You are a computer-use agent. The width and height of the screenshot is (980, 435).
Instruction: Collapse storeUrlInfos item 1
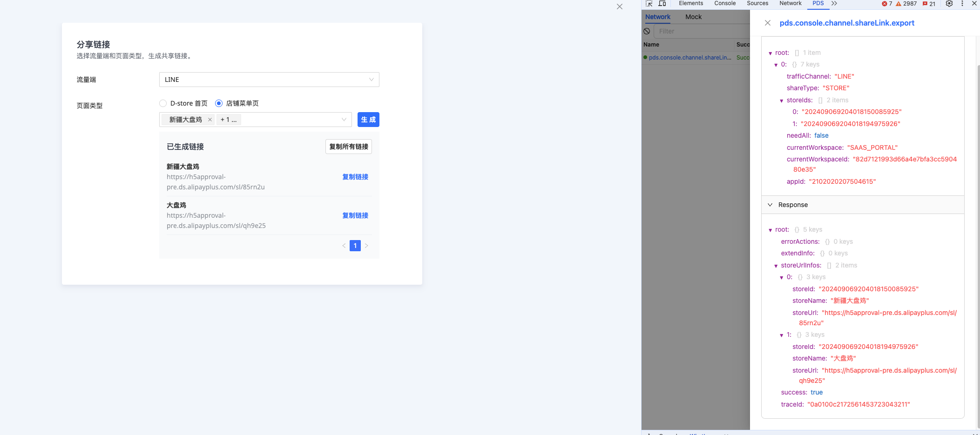pos(782,335)
